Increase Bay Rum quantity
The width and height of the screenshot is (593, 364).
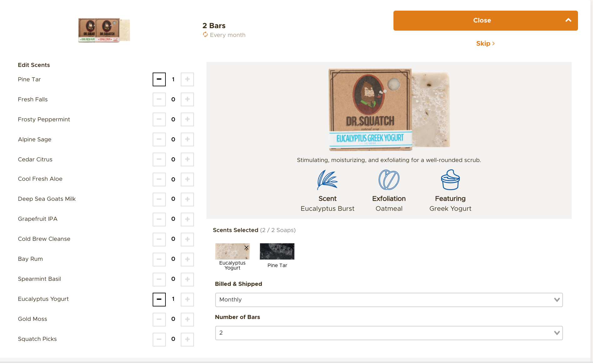(x=187, y=260)
